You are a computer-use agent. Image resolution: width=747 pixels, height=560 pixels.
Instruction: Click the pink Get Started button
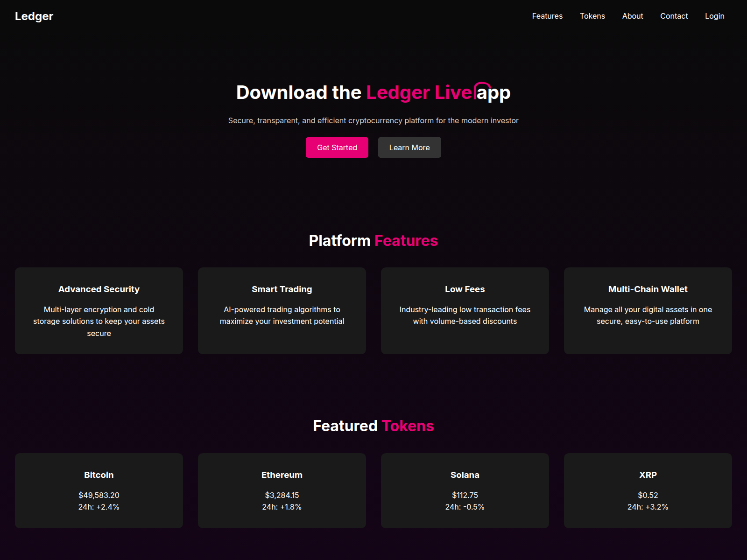coord(337,147)
